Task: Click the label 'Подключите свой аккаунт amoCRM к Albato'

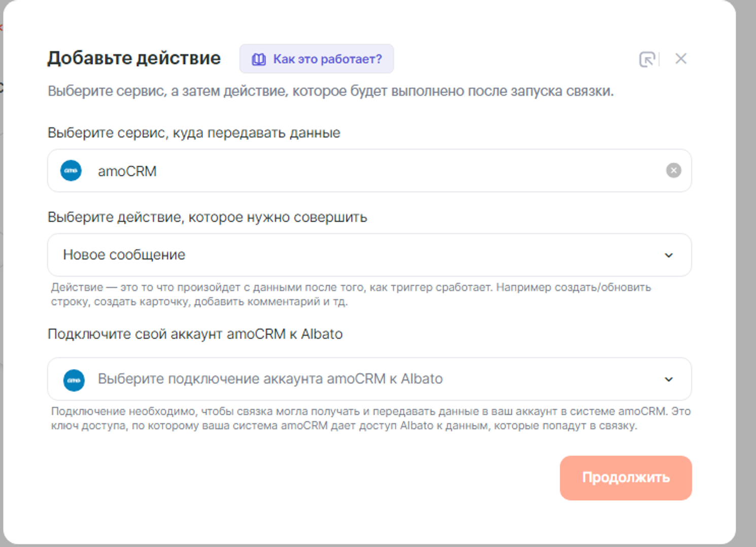Action: 195,334
